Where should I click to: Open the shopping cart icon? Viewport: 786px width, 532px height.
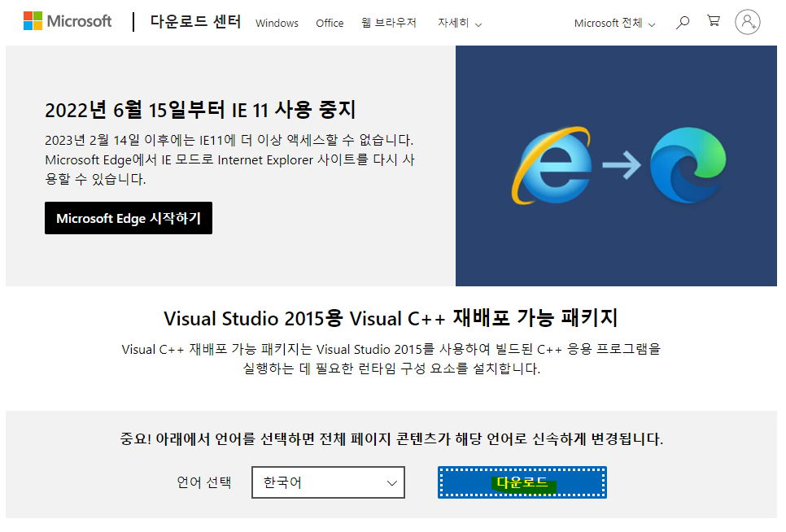[x=714, y=21]
